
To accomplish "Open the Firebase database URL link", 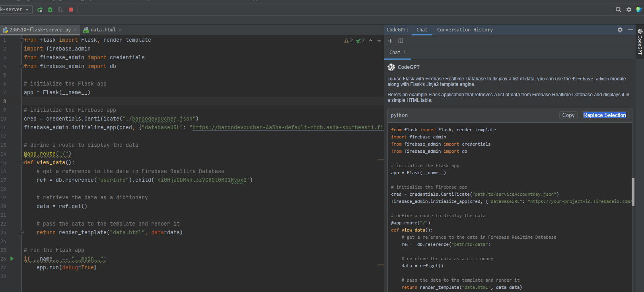I will pos(288,127).
